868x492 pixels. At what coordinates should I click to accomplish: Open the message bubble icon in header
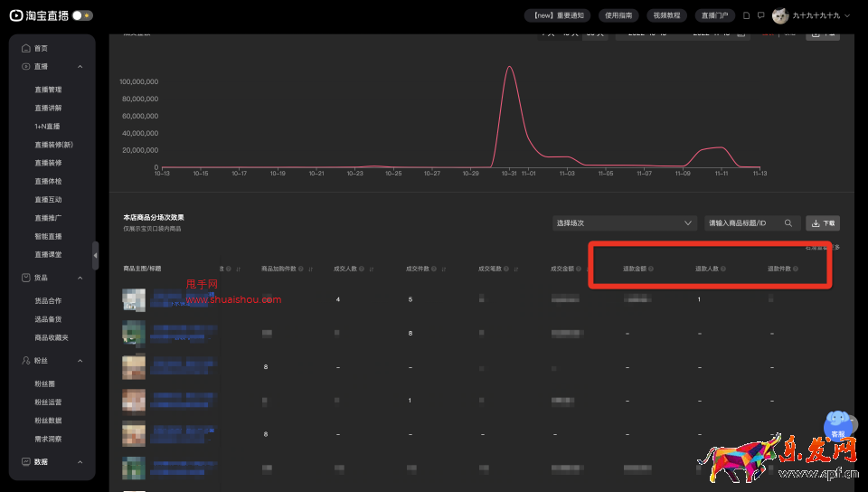pyautogui.click(x=760, y=15)
